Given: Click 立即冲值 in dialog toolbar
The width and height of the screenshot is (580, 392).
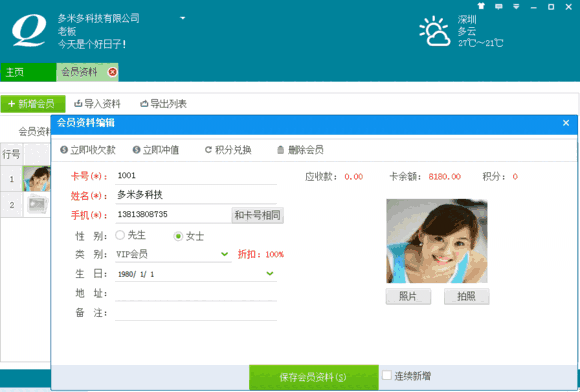Looking at the screenshot, I should (x=156, y=150).
